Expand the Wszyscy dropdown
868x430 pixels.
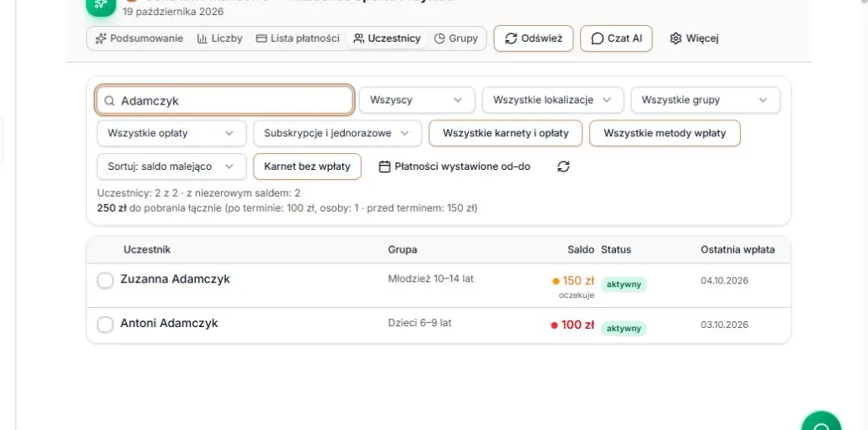417,100
